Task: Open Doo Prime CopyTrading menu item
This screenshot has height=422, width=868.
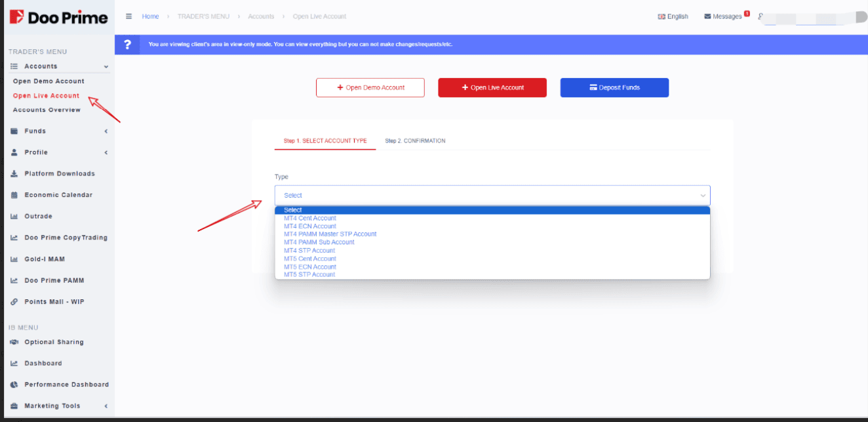Action: (x=66, y=238)
